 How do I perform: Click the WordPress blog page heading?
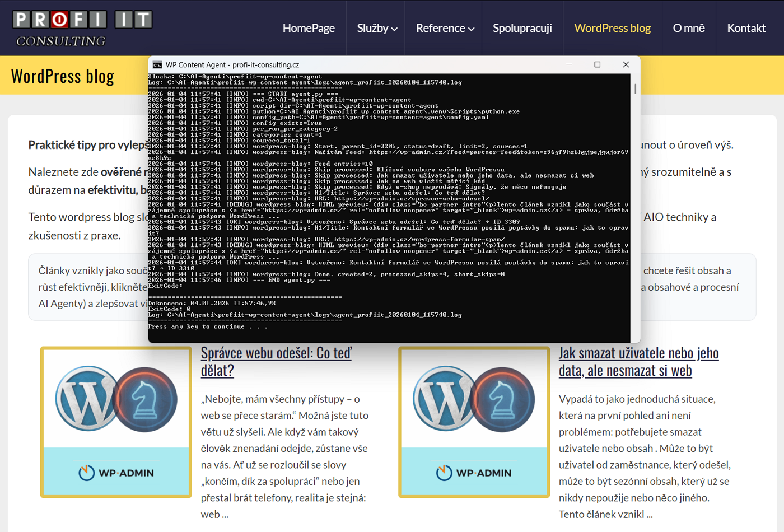pos(63,76)
